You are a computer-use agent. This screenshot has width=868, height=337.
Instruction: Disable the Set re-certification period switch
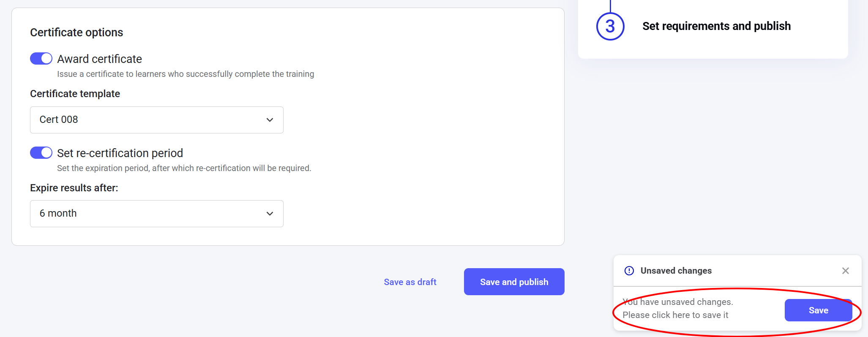tap(41, 153)
